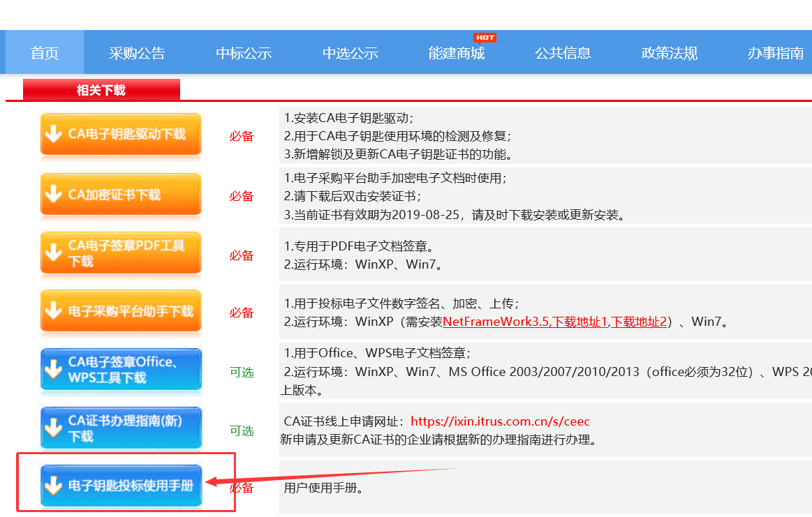Click the CA电子签章Office、WPS工具下载 arrow icon
Viewport: 812px width, 517px height.
53,370
